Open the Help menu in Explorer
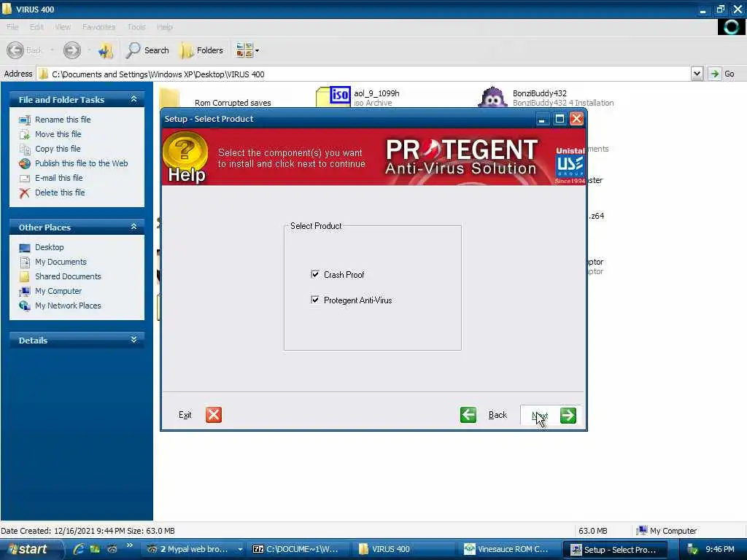747x560 pixels. tap(164, 27)
